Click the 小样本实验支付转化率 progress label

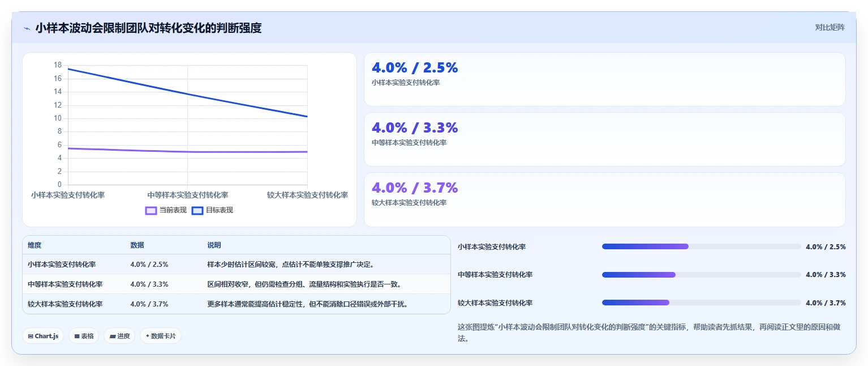click(492, 247)
